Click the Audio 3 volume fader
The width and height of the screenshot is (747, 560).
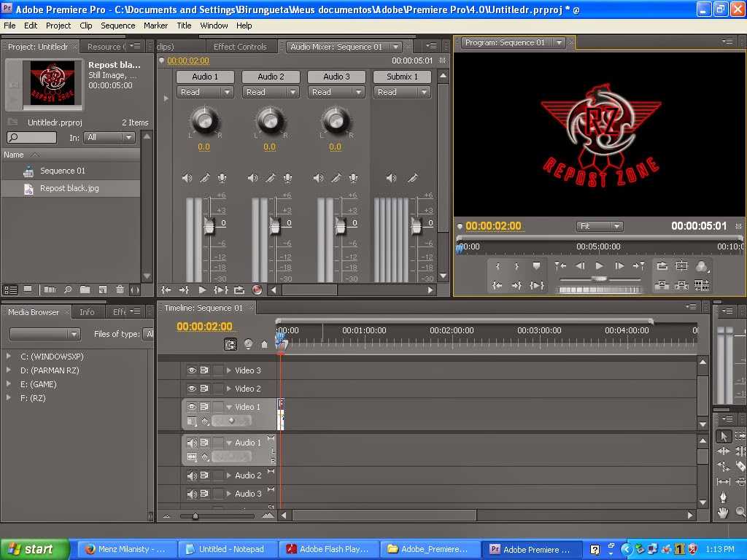click(341, 226)
